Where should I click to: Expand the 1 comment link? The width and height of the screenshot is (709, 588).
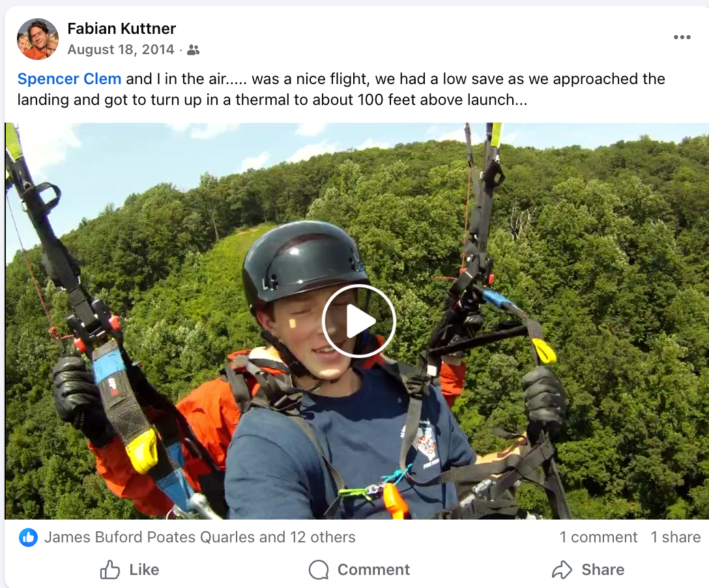tap(598, 537)
